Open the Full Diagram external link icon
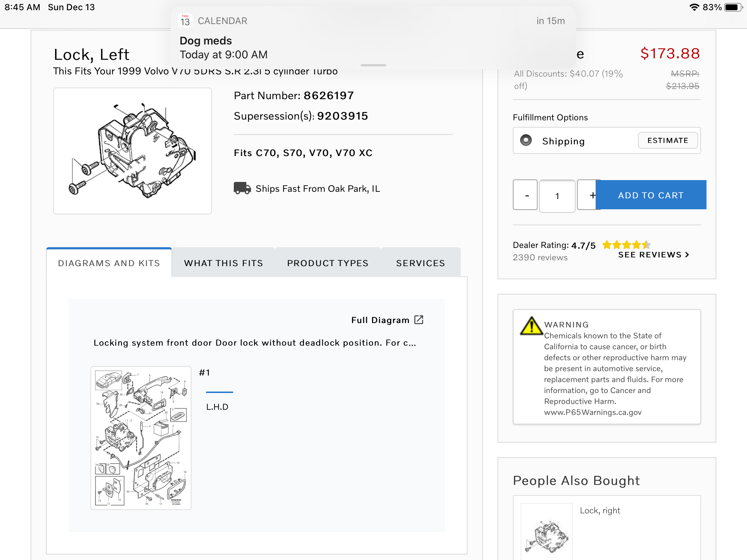 click(x=419, y=320)
